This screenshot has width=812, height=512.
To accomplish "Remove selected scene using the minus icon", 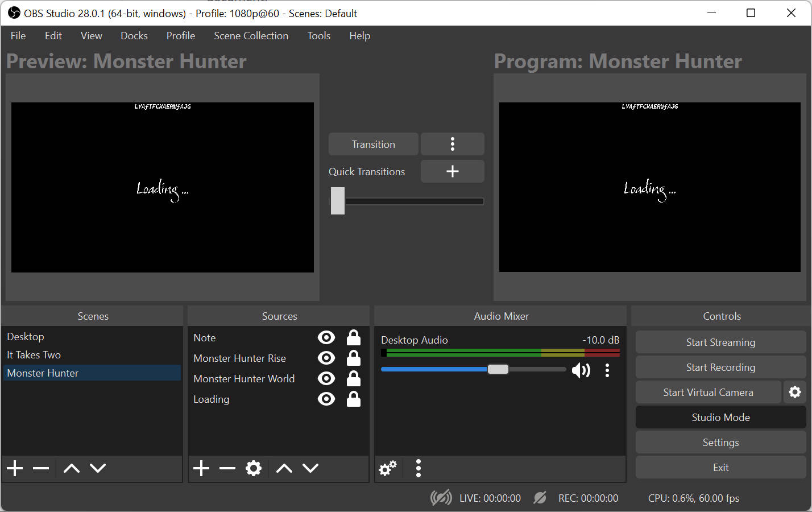I will [x=40, y=468].
